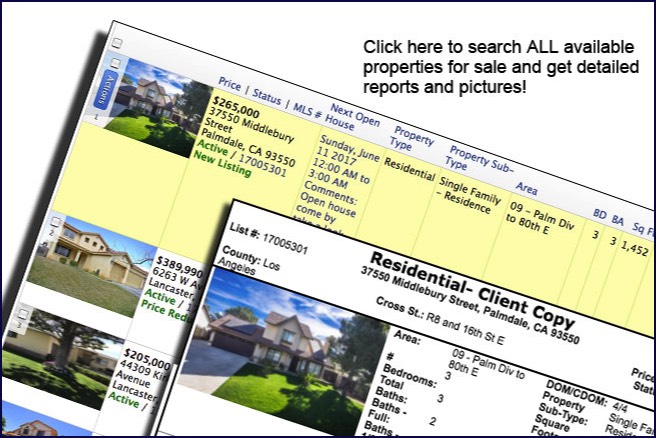The width and height of the screenshot is (656, 438).
Task: Sort listings by the Area column
Action: (x=526, y=189)
